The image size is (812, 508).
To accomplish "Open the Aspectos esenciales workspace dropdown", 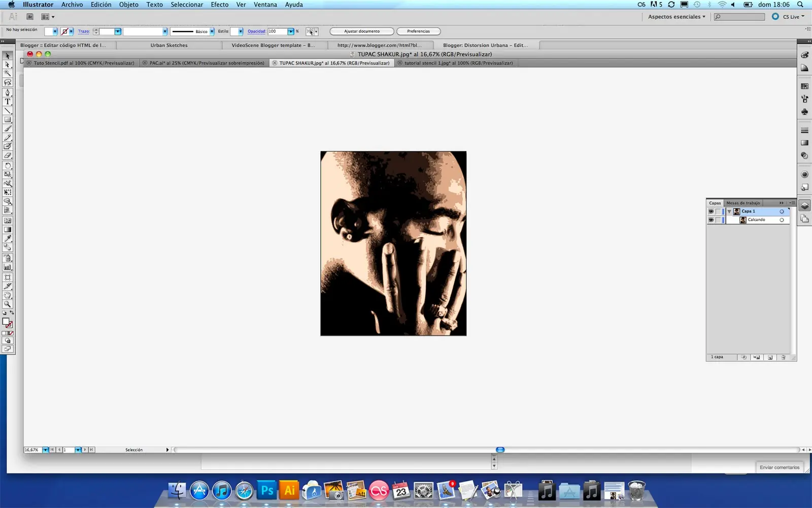I will pos(676,17).
